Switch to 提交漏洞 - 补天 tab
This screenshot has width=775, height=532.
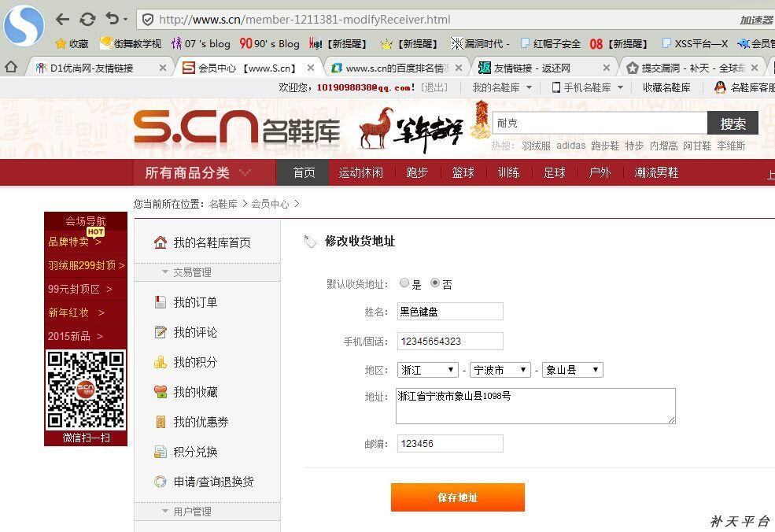pyautogui.click(x=686, y=68)
